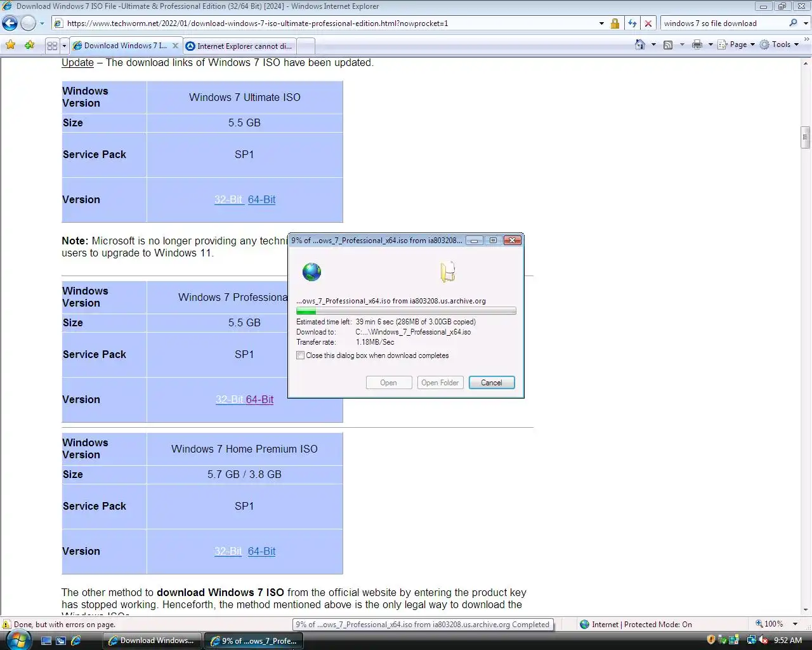This screenshot has width=812, height=650.
Task: Expand the Home button dropdown arrow
Action: [x=653, y=44]
